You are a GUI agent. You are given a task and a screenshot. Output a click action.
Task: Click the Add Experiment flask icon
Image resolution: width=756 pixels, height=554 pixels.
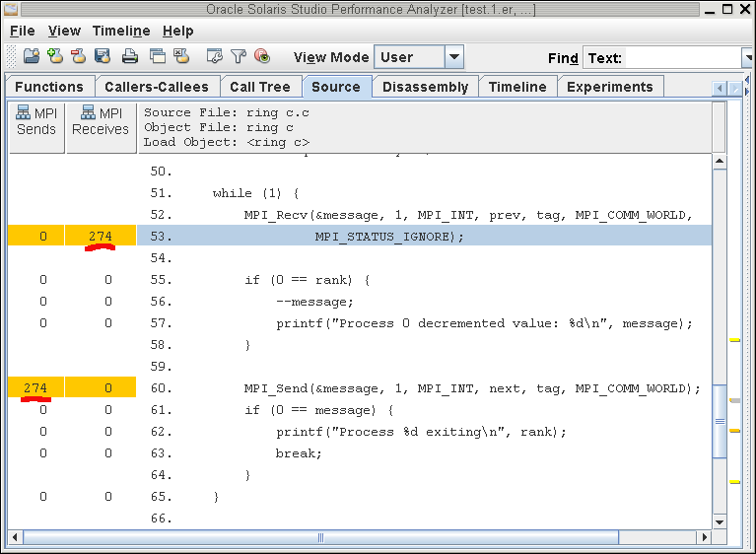click(x=55, y=56)
